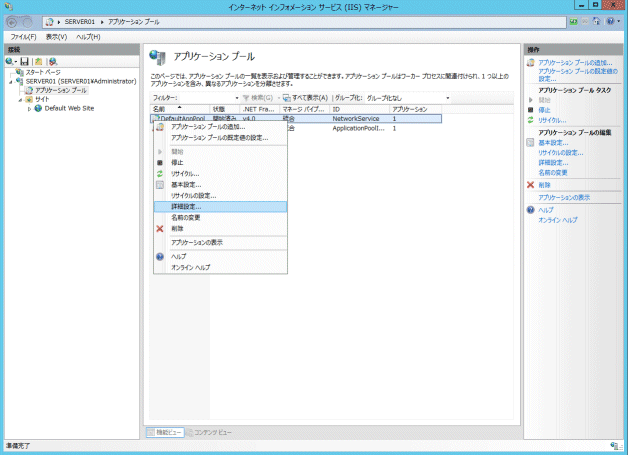This screenshot has height=455, width=628.
Task: Collapse the SERVER01 tree node
Action: point(11,82)
